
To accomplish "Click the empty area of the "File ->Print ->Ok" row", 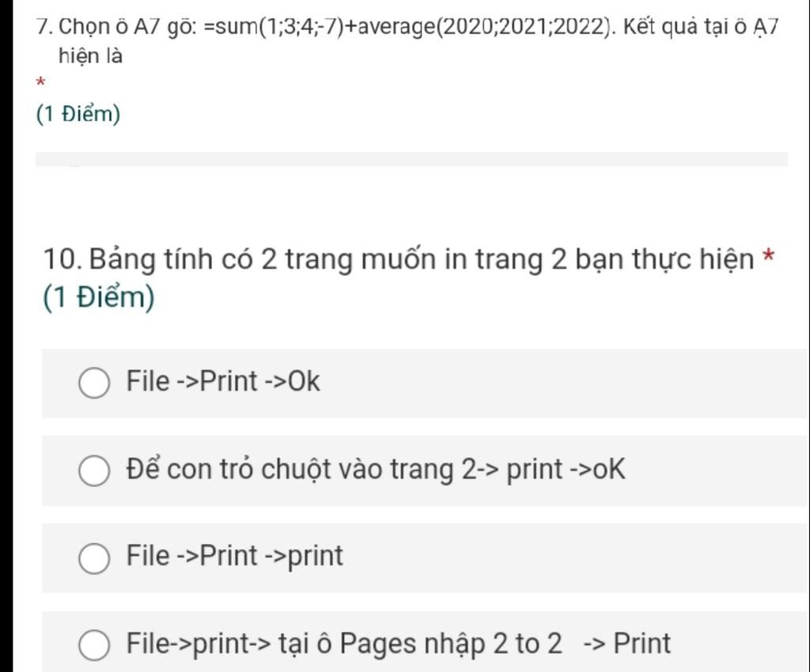I will tap(563, 383).
